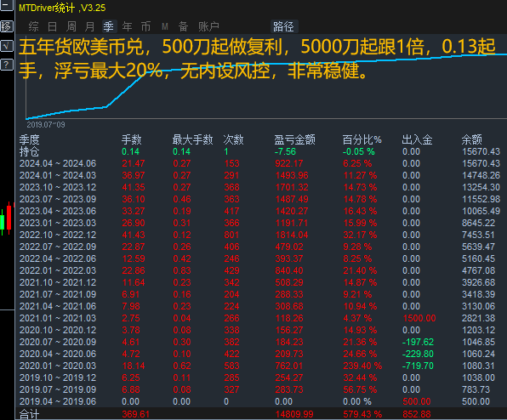The height and width of the screenshot is (420, 507).
Task: Select row 2023.04 ~ 2023.06
Action: click(x=260, y=212)
